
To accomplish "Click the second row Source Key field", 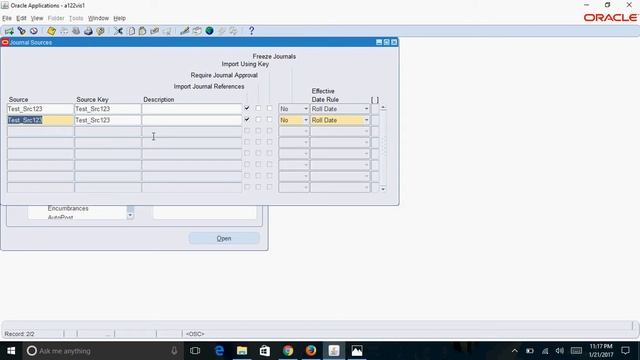I will 107,120.
